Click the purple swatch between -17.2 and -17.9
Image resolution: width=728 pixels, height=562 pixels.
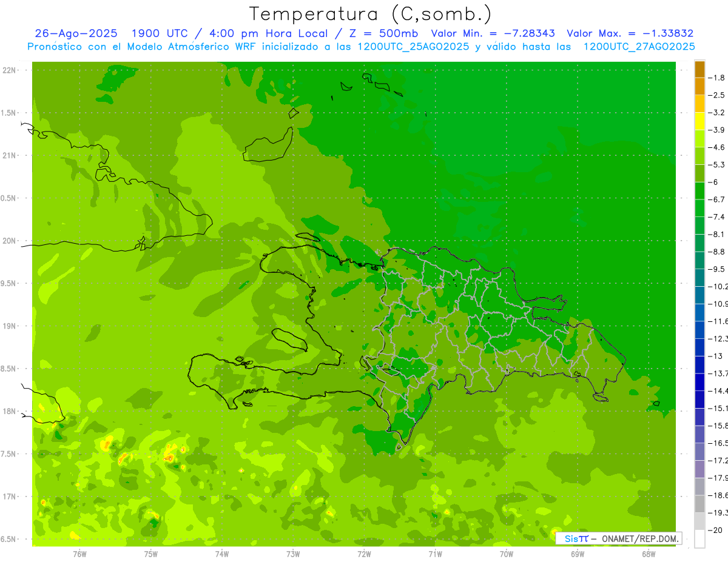pos(699,469)
